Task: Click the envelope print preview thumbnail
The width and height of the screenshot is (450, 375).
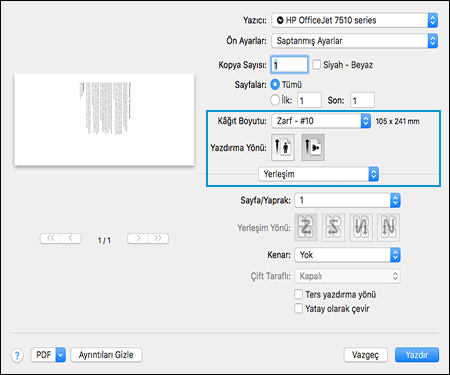Action: [x=104, y=120]
